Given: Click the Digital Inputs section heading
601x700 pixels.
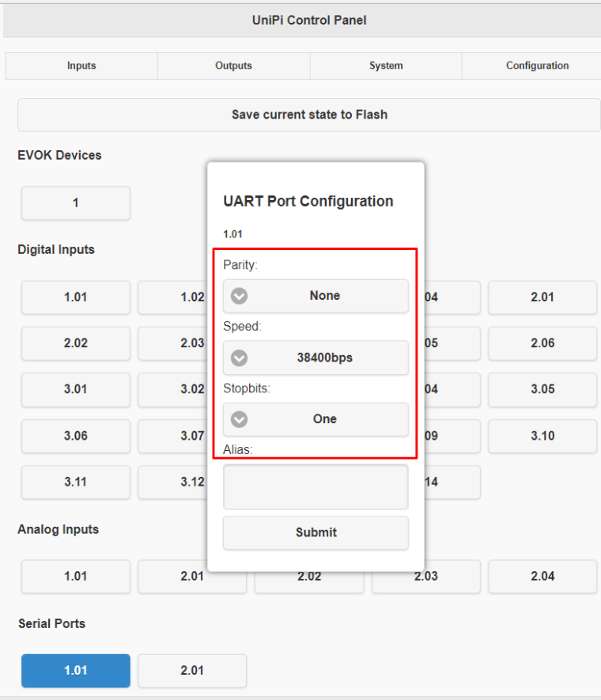Looking at the screenshot, I should coord(56,250).
